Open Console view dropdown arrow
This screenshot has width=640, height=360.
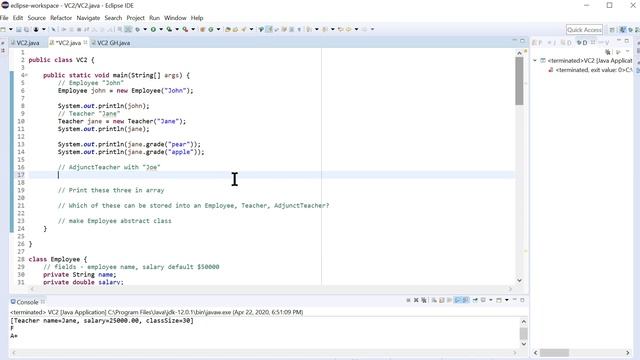[x=507, y=300]
